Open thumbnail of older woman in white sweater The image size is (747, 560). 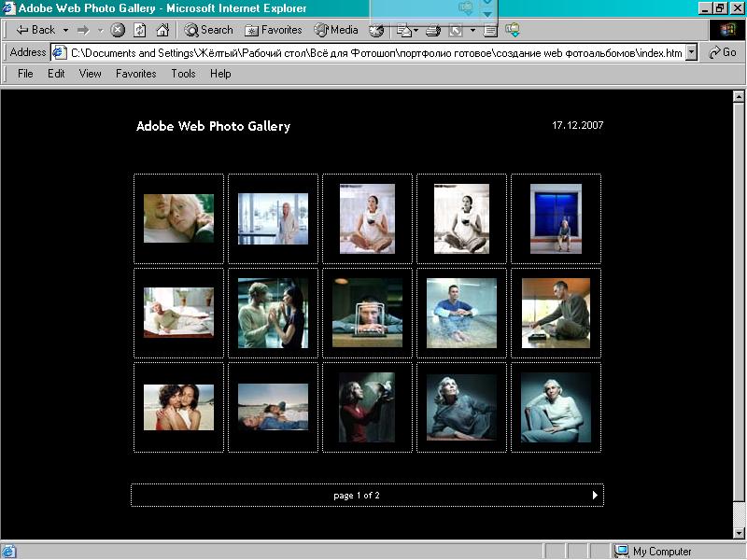[556, 407]
